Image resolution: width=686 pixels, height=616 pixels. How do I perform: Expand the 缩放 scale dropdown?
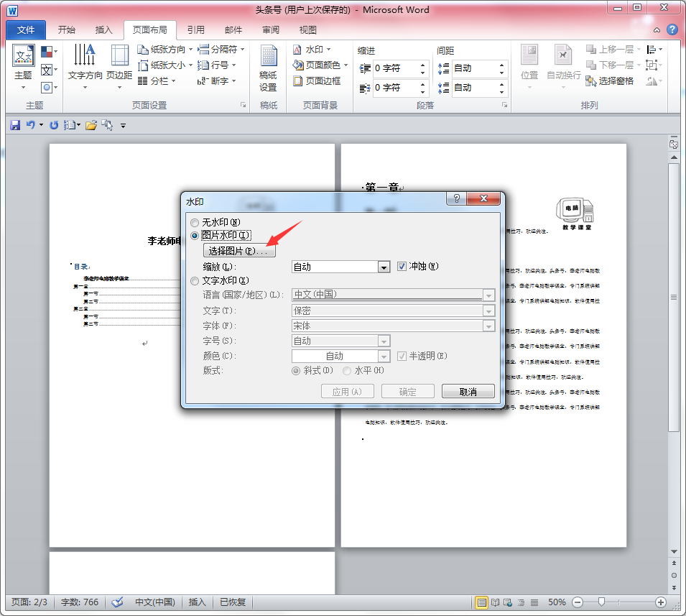[384, 267]
